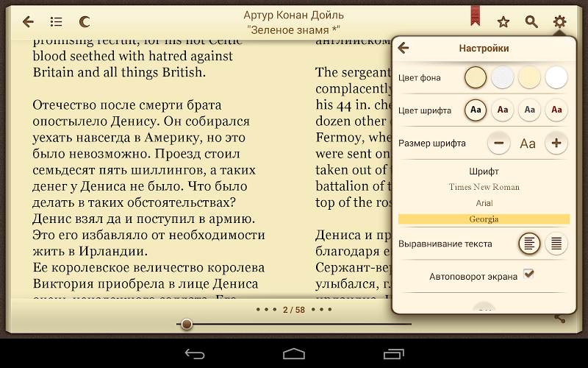Open search with magnifier icon

tap(531, 22)
